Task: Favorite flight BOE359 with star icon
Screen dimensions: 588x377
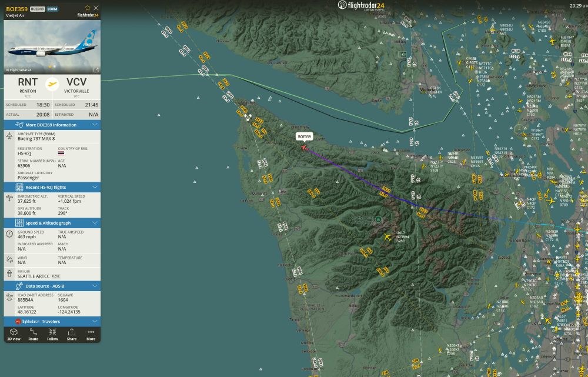Action: pos(88,8)
